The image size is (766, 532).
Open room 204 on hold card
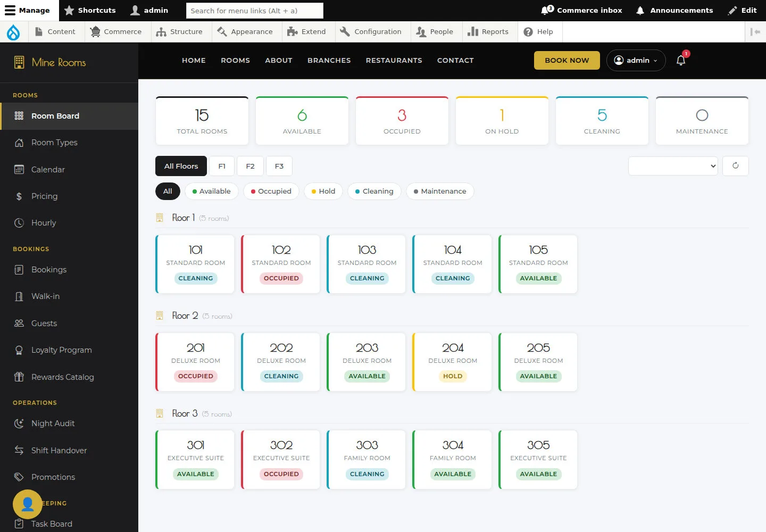pyautogui.click(x=453, y=362)
